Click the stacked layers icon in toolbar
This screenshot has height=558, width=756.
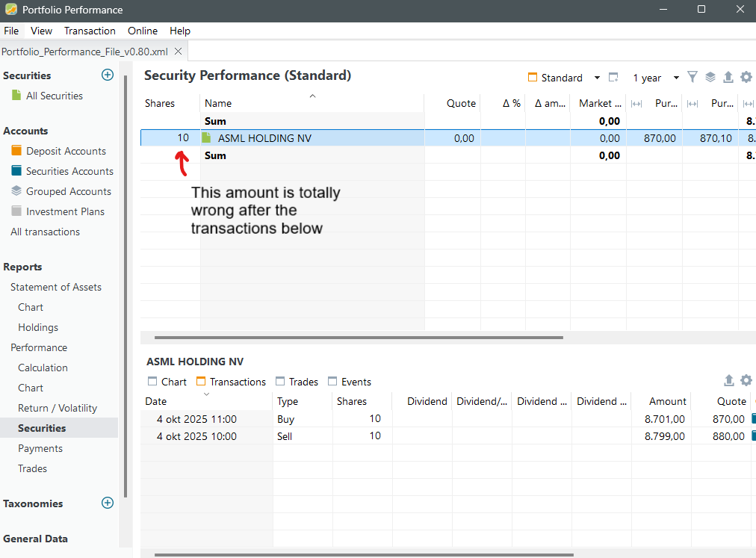[x=710, y=77]
